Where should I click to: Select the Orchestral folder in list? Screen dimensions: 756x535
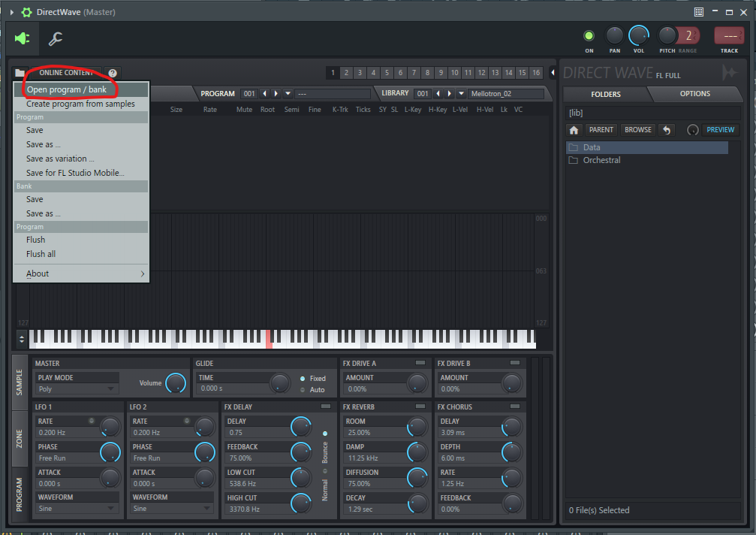[x=601, y=160]
